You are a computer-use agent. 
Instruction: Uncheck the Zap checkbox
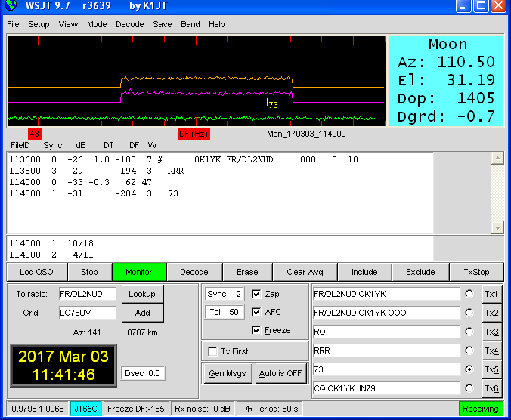click(256, 294)
